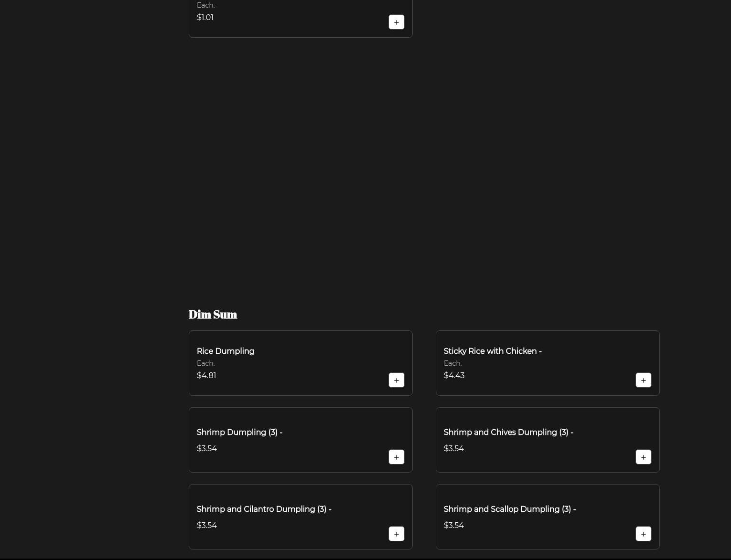Add Shrimp and Cilantro Dumpling with plus icon
Image resolution: width=731 pixels, height=560 pixels.
pyautogui.click(x=396, y=534)
